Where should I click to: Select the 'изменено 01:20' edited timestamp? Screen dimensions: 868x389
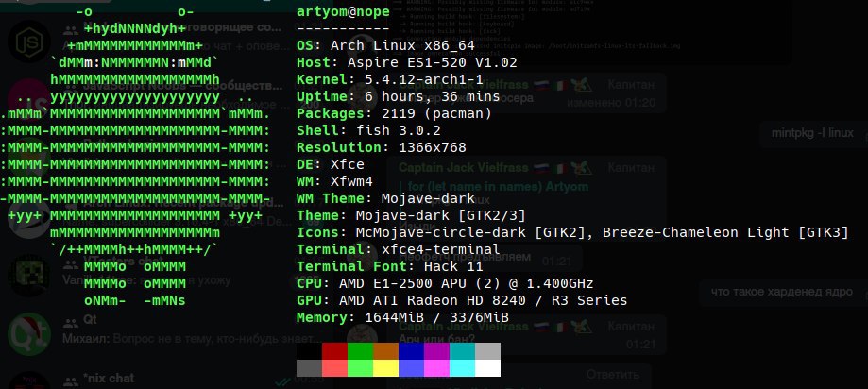610,103
